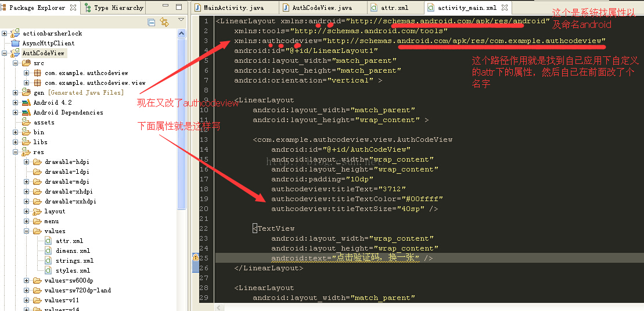Click the actionbarsherlock project icon
The image size is (644, 311).
(15, 33)
